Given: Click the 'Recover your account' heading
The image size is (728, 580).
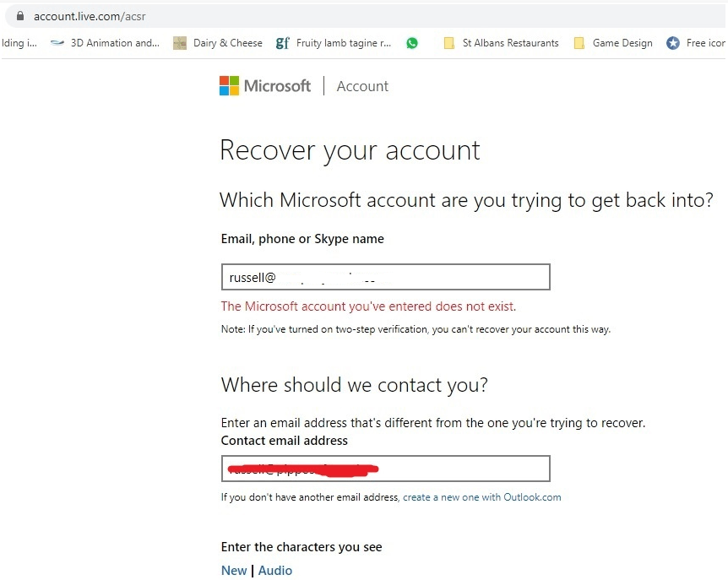Looking at the screenshot, I should point(350,150).
